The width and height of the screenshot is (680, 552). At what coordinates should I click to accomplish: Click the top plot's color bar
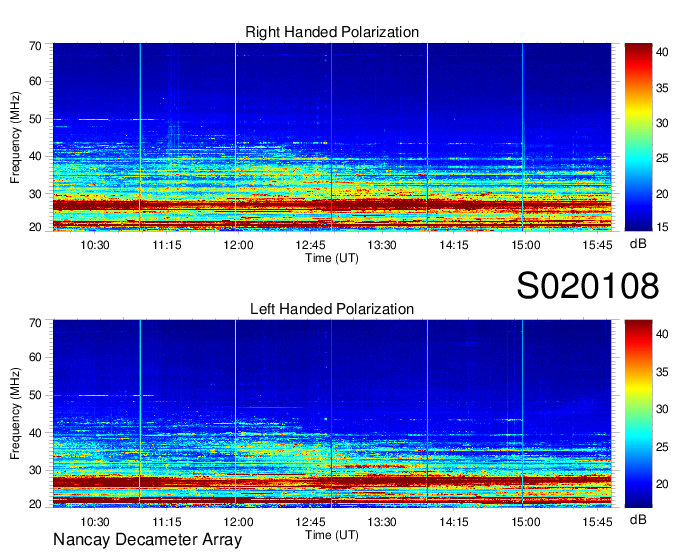click(x=638, y=137)
